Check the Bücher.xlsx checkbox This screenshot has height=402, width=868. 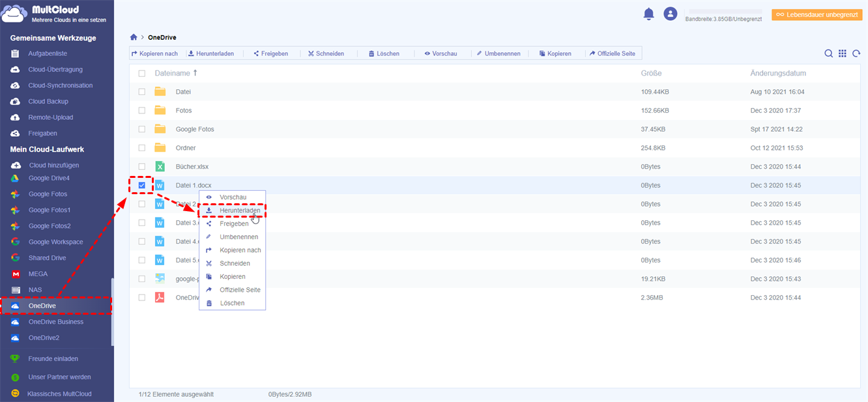pos(142,167)
